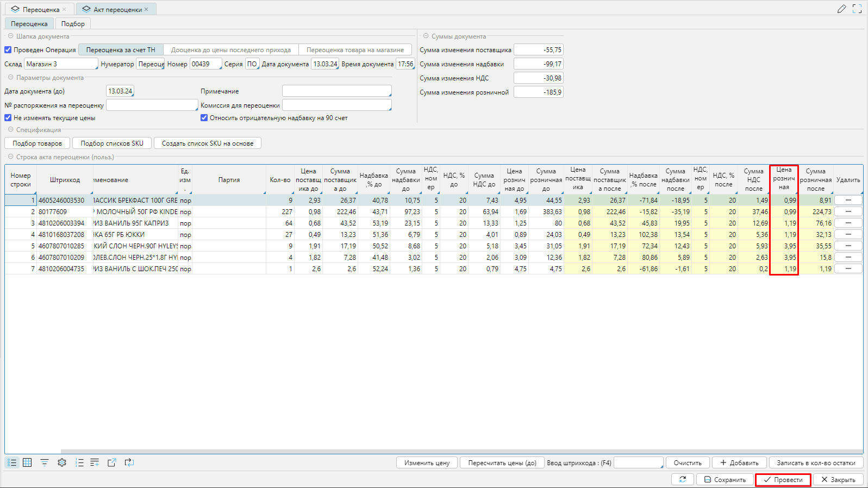
Task: Open the gear settings icon below table
Action: [62, 462]
